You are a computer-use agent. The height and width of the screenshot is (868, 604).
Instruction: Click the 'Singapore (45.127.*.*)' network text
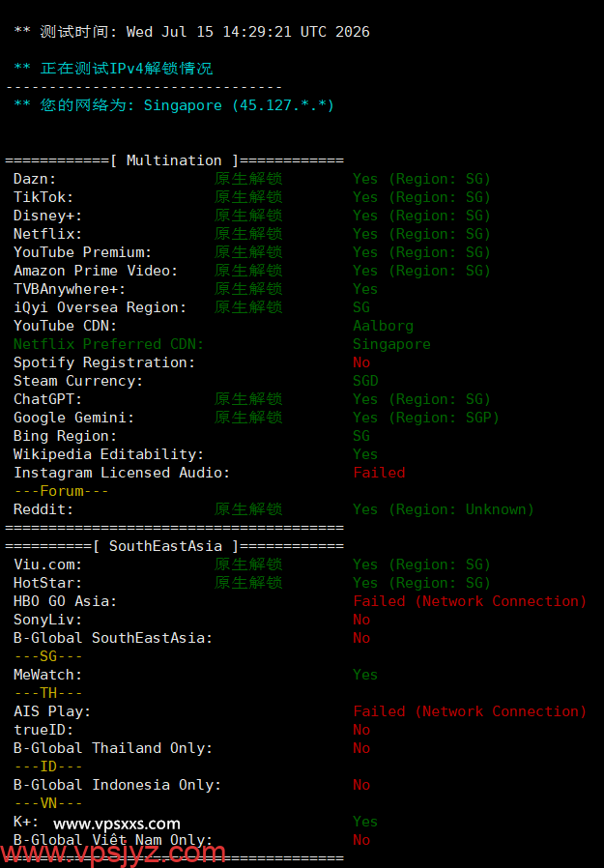[239, 105]
